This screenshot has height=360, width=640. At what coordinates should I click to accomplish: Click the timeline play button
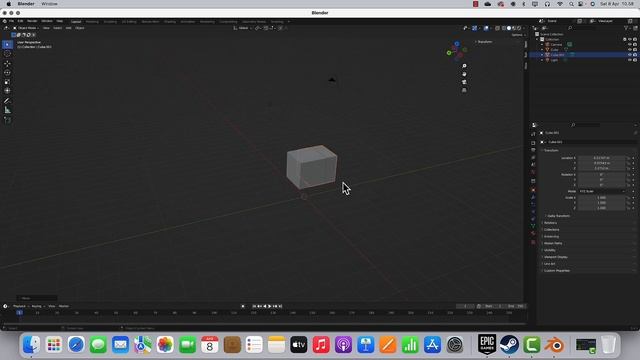[269, 306]
